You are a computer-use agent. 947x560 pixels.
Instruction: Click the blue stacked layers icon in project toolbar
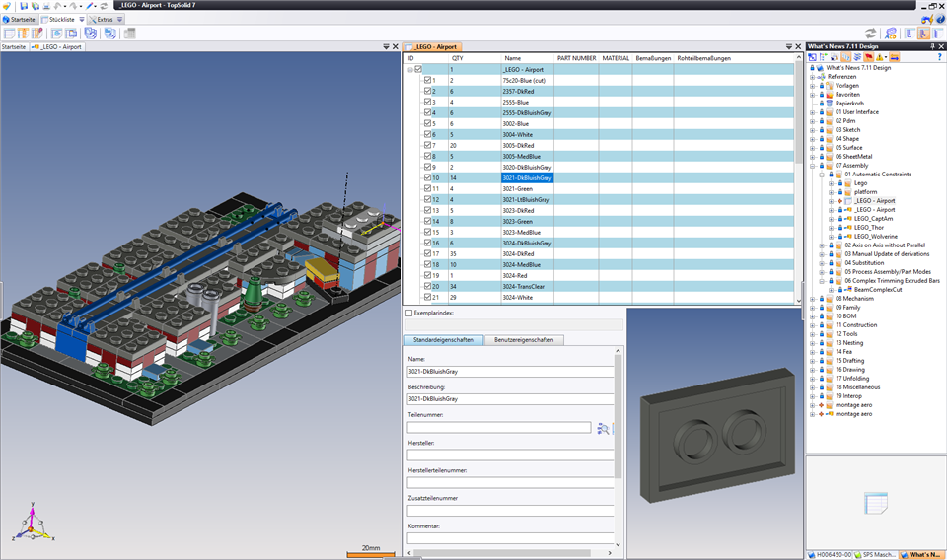point(857,57)
